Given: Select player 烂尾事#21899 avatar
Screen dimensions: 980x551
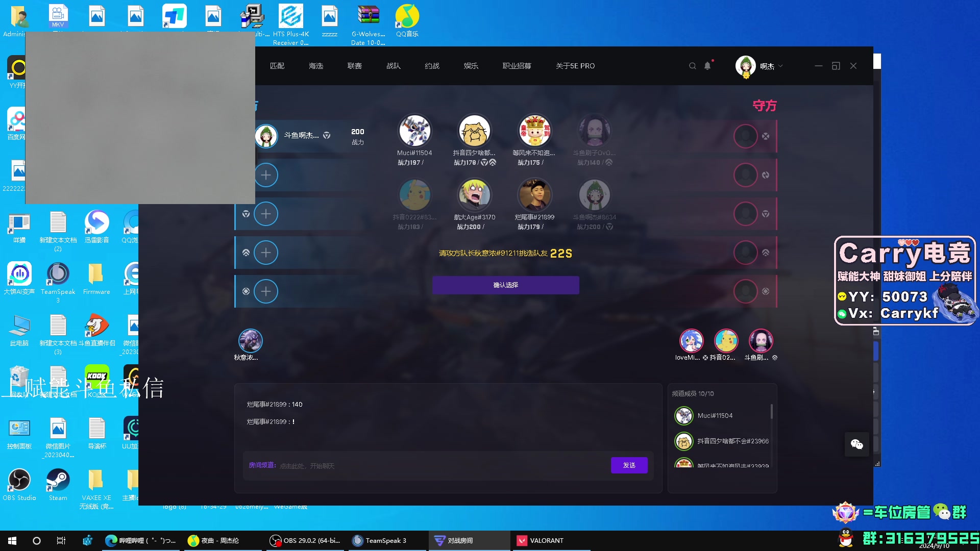Looking at the screenshot, I should pyautogui.click(x=534, y=195).
